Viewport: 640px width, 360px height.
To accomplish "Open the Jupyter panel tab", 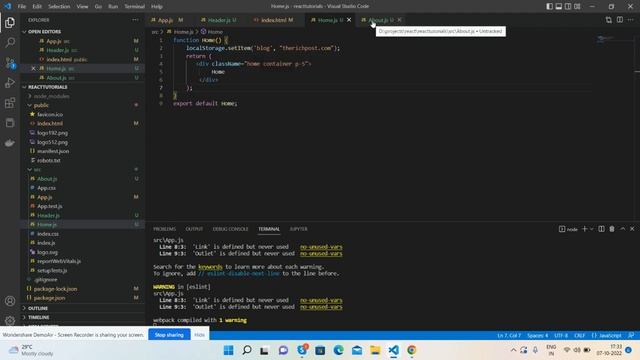I will [x=298, y=229].
